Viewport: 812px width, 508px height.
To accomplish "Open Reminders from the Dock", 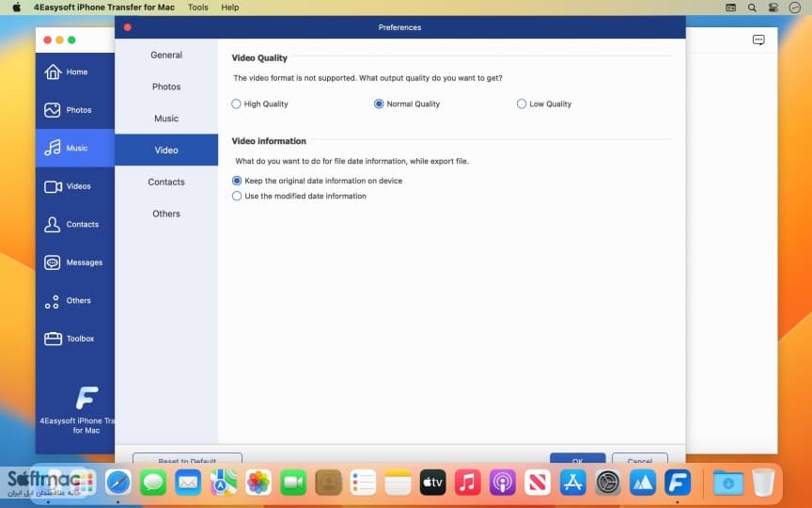I will click(x=363, y=483).
